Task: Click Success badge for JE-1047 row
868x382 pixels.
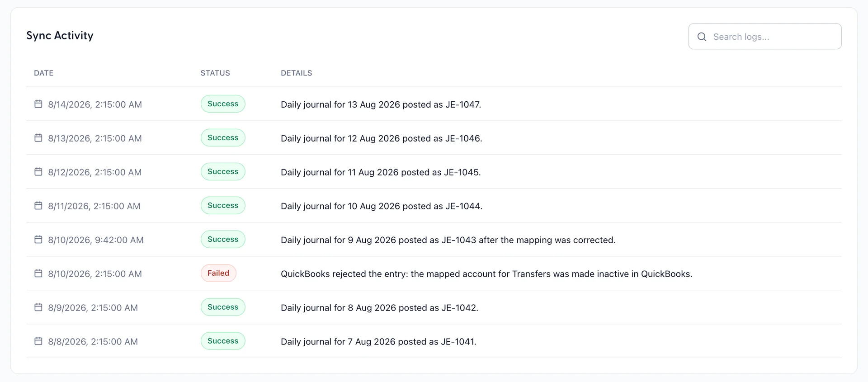Action: tap(223, 104)
